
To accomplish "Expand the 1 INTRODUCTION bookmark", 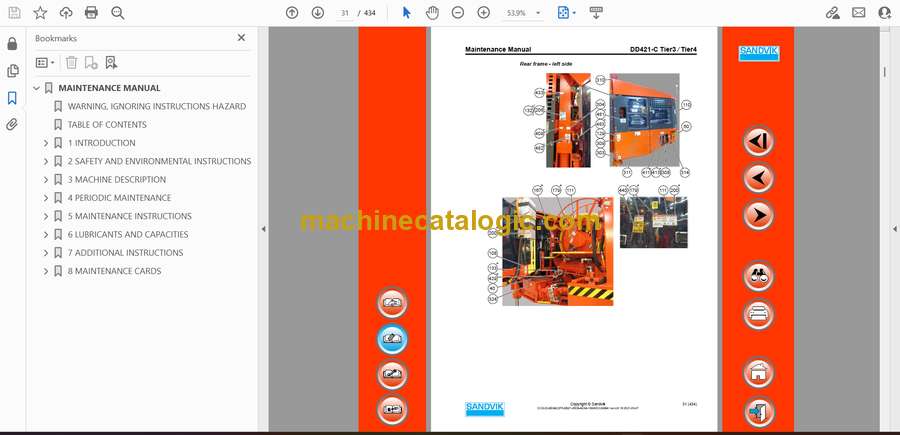I will (46, 143).
